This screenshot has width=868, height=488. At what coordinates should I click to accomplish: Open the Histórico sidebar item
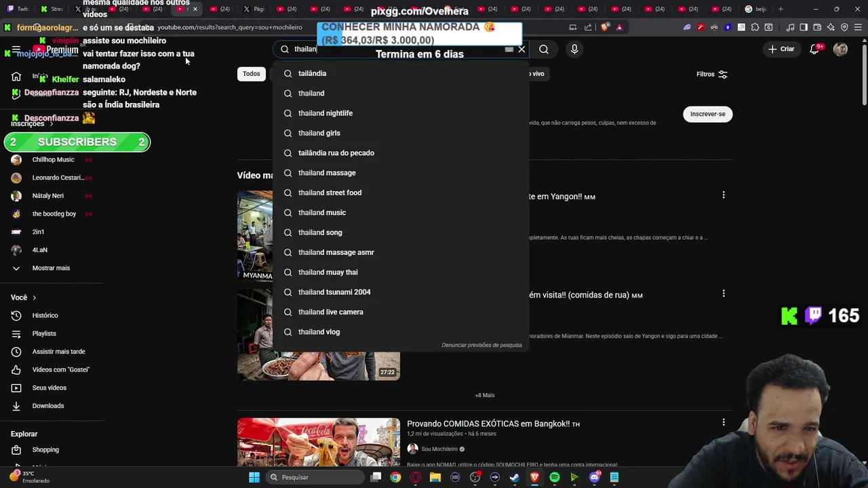pyautogui.click(x=45, y=315)
